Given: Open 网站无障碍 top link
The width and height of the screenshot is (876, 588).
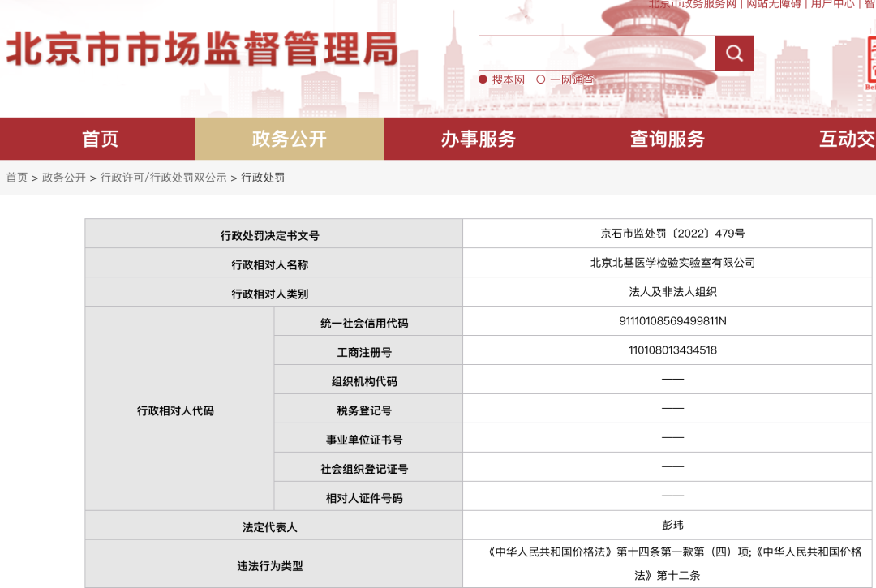Looking at the screenshot, I should click(773, 4).
